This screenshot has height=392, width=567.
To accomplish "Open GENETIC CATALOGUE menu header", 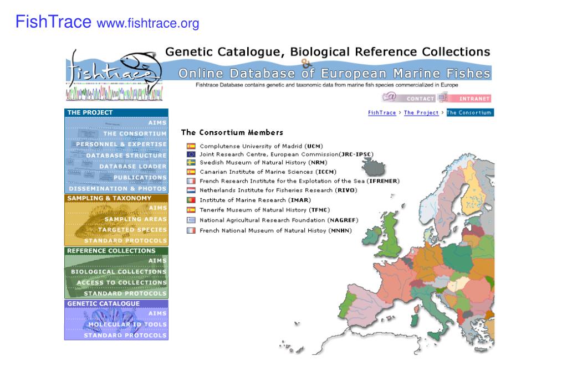I will click(116, 303).
